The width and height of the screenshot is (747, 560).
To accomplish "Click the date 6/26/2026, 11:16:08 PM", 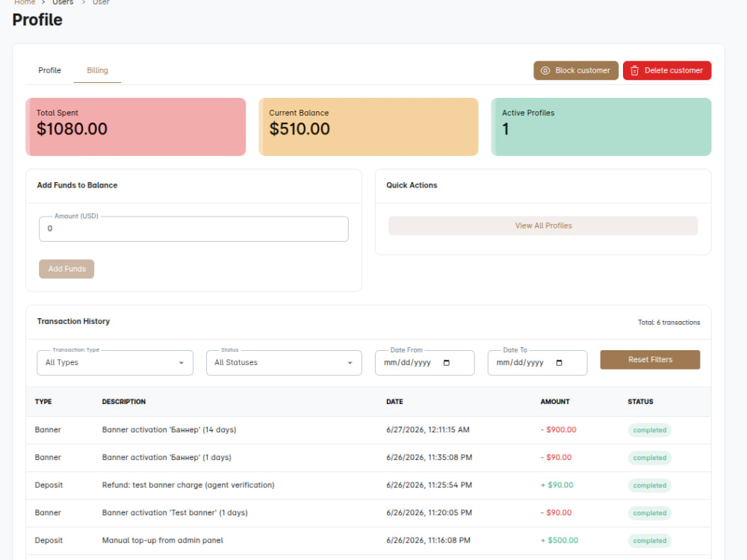I will pos(428,541).
